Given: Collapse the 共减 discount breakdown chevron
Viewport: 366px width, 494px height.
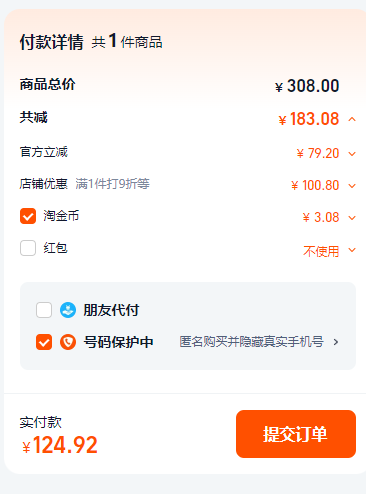Looking at the screenshot, I should click(352, 119).
